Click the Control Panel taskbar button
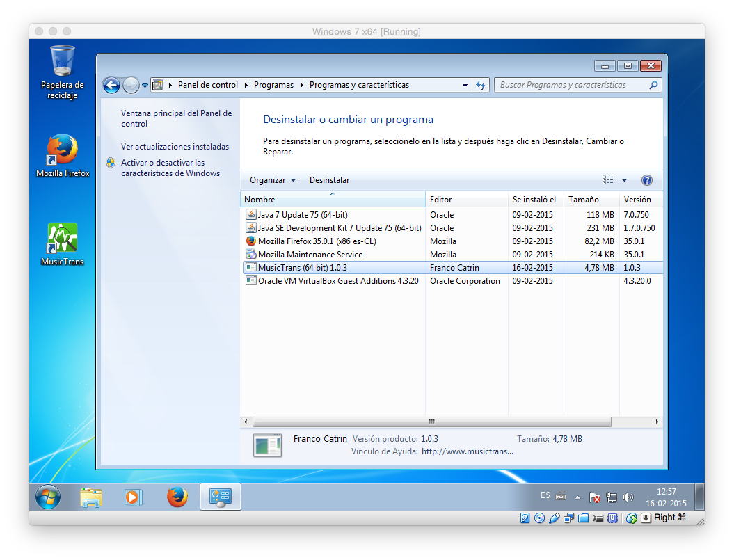The image size is (734, 560). tap(220, 497)
